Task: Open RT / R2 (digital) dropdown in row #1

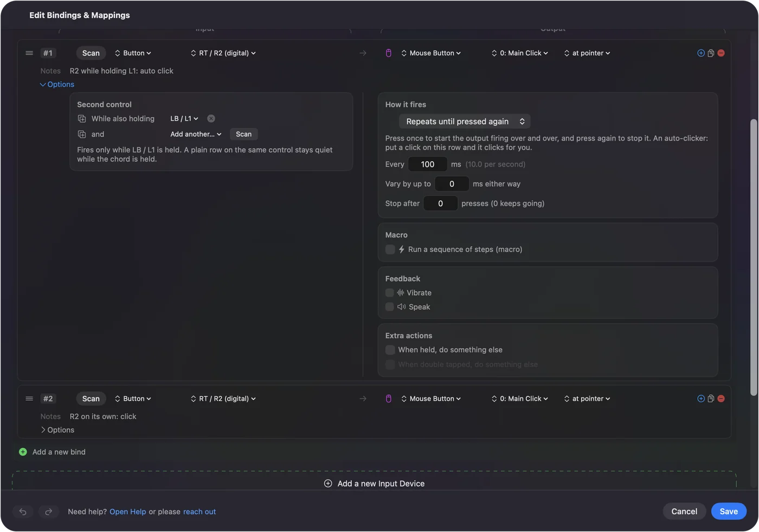Action: (x=223, y=53)
